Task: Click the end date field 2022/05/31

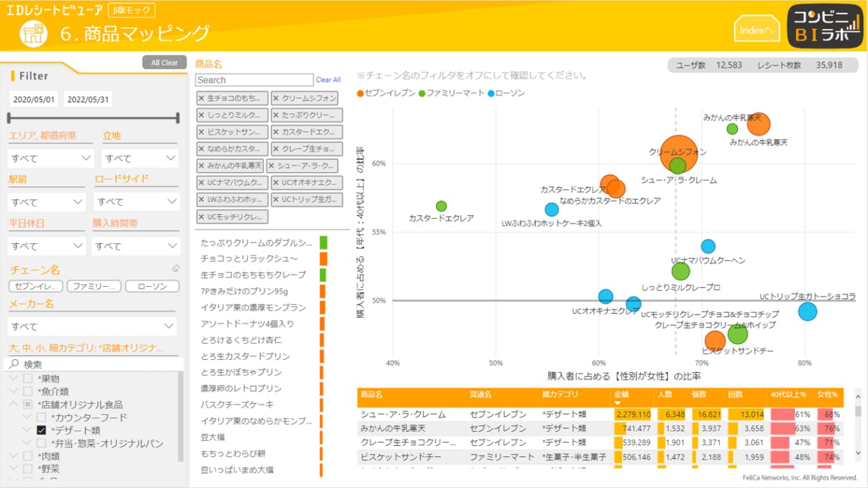Action: [87, 99]
